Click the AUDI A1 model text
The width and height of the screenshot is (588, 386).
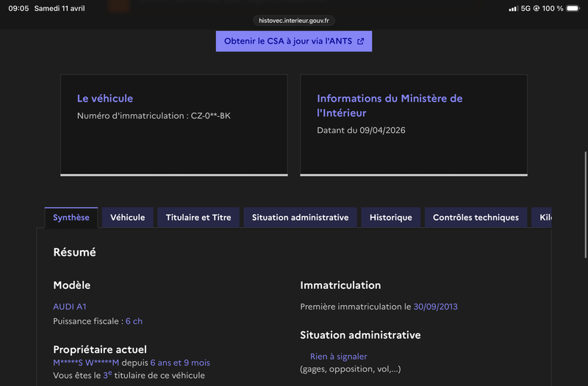point(70,307)
